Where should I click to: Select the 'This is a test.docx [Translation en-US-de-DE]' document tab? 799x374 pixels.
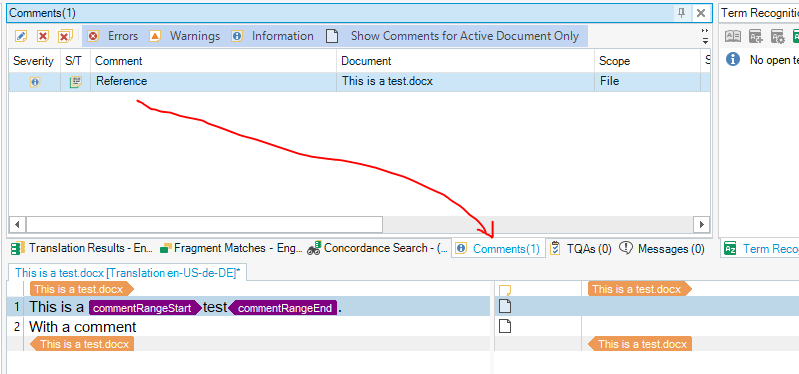tap(128, 273)
